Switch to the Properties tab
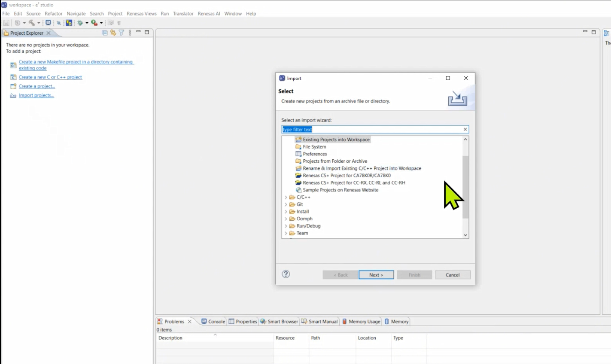Viewport: 611px width, 364px height. [243, 321]
